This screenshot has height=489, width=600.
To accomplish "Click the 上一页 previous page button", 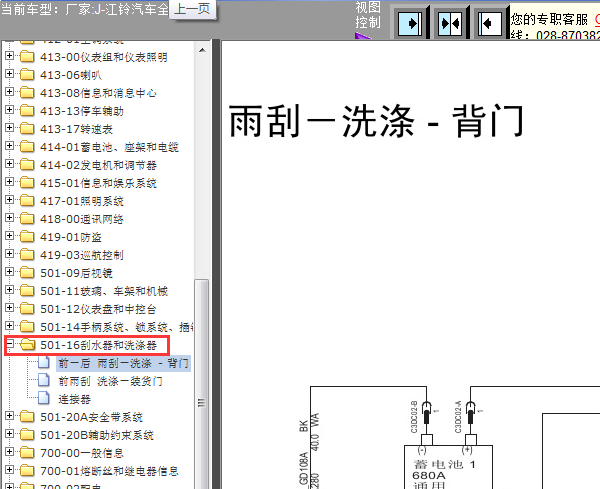I will pos(192,9).
